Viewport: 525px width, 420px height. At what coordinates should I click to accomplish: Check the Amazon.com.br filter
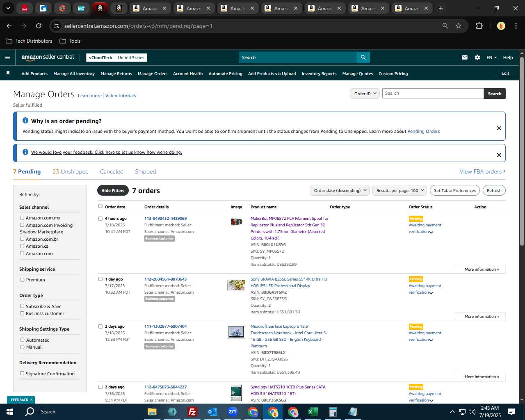click(22, 239)
